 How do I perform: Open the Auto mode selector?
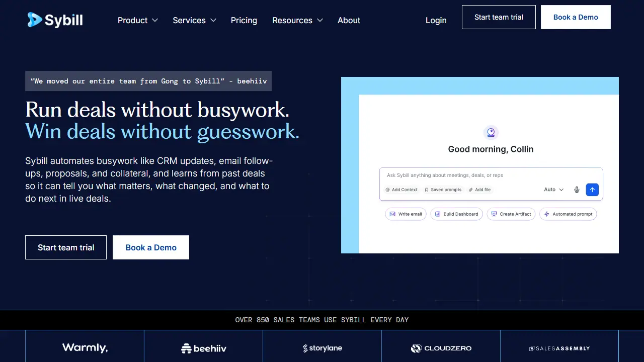(554, 190)
